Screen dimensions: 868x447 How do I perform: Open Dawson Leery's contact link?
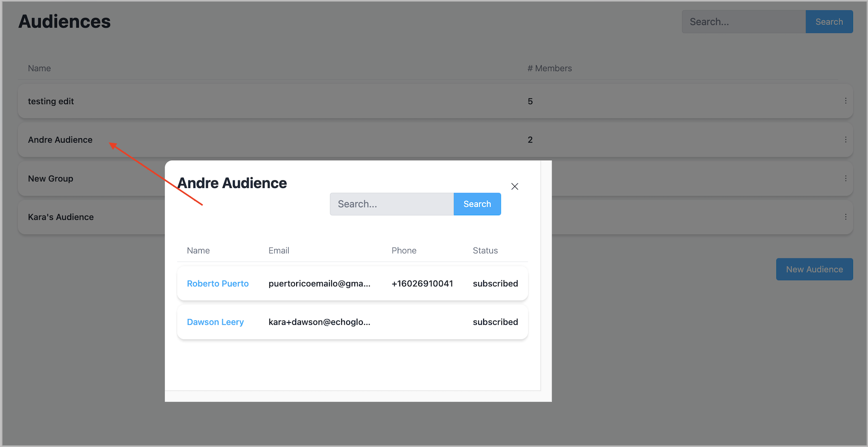pyautogui.click(x=215, y=322)
